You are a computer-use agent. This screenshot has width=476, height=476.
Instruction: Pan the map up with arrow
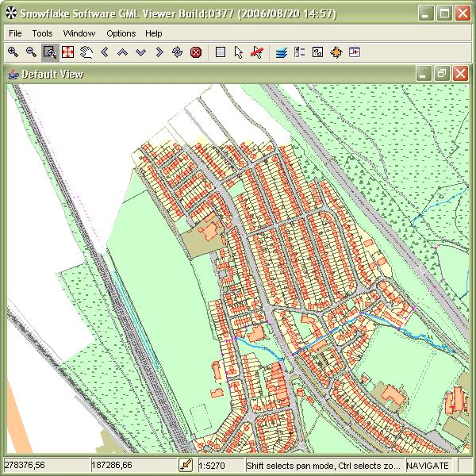coord(122,52)
